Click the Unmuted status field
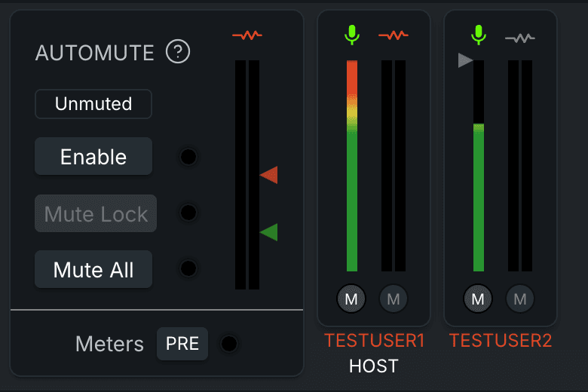The width and height of the screenshot is (588, 392). 93,104
